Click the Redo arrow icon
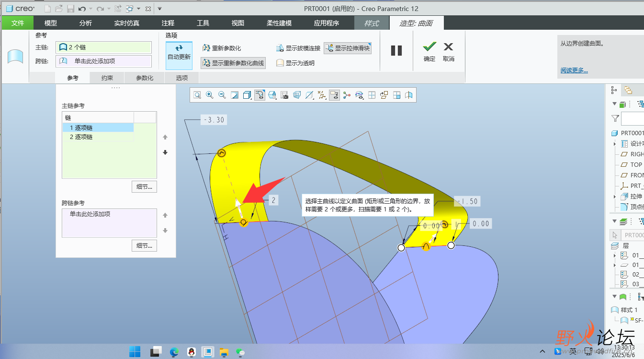The height and width of the screenshot is (359, 644). point(100,9)
